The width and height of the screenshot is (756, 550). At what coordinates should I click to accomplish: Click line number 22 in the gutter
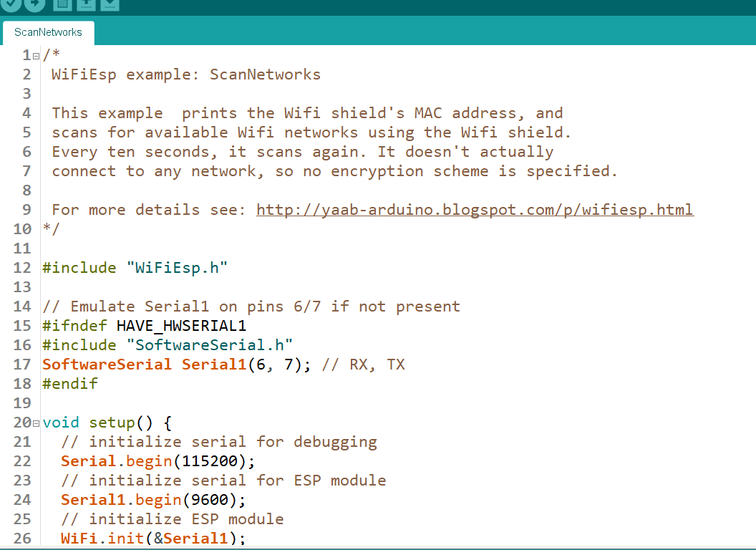(x=22, y=460)
